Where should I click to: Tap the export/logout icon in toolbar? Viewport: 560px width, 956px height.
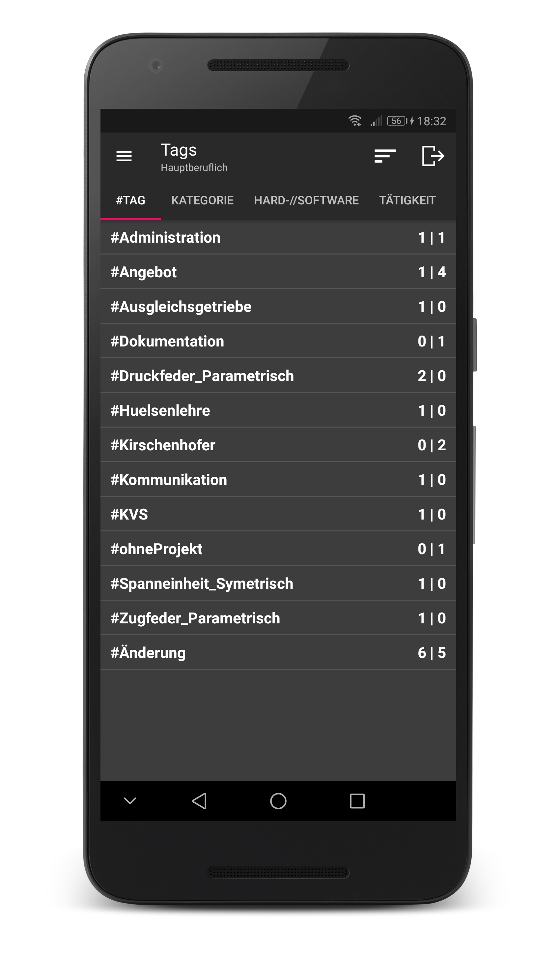pos(433,156)
